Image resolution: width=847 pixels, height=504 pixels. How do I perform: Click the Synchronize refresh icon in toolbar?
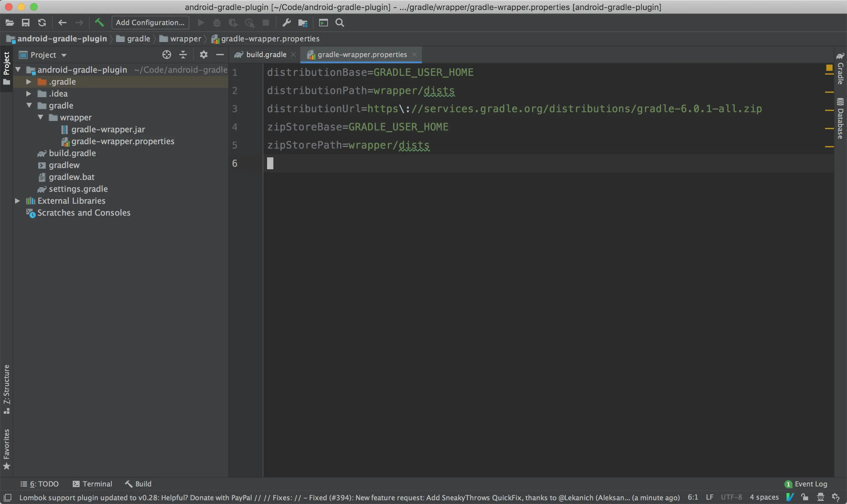42,23
